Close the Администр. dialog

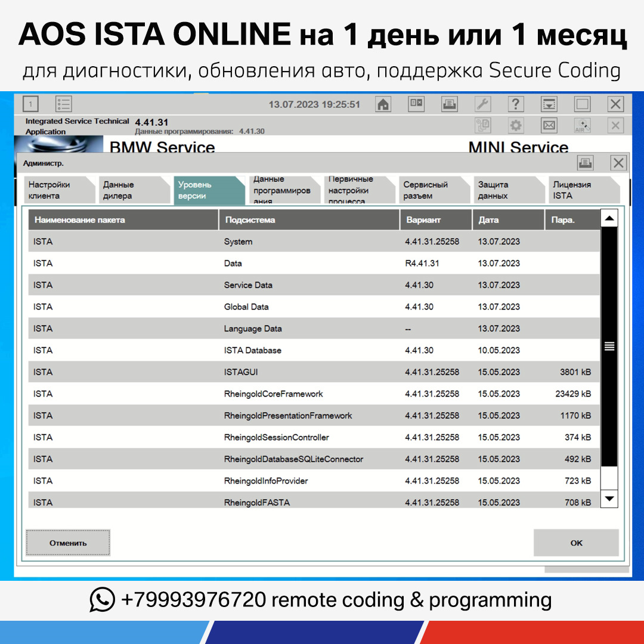[618, 163]
